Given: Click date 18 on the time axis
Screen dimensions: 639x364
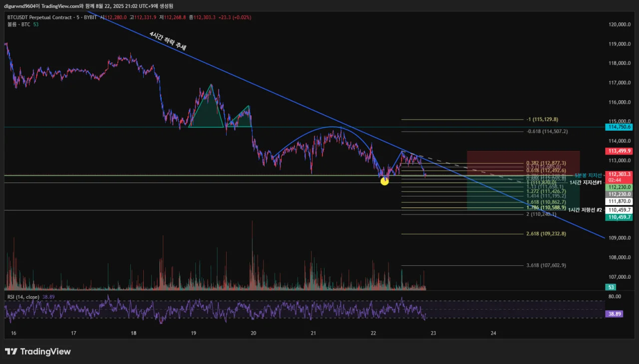Looking at the screenshot, I should [133, 333].
